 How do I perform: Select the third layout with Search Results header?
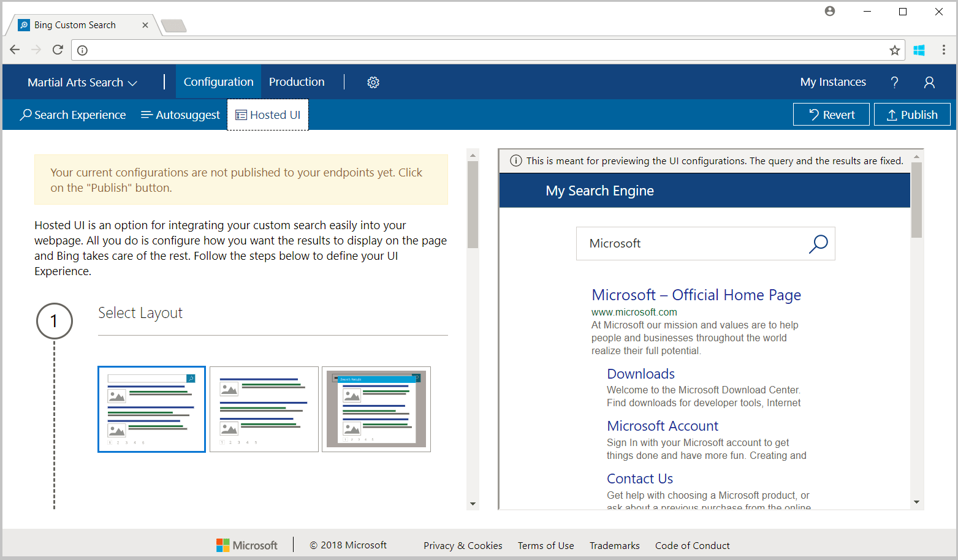pyautogui.click(x=376, y=409)
